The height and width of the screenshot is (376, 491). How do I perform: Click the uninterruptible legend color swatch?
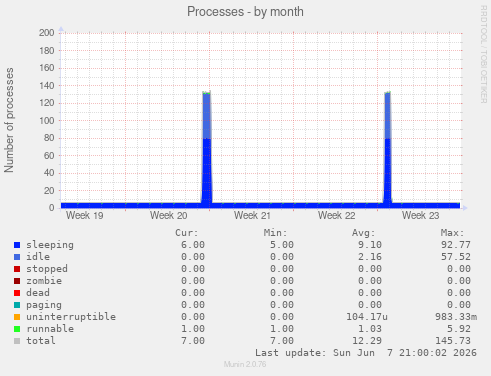tap(17, 317)
